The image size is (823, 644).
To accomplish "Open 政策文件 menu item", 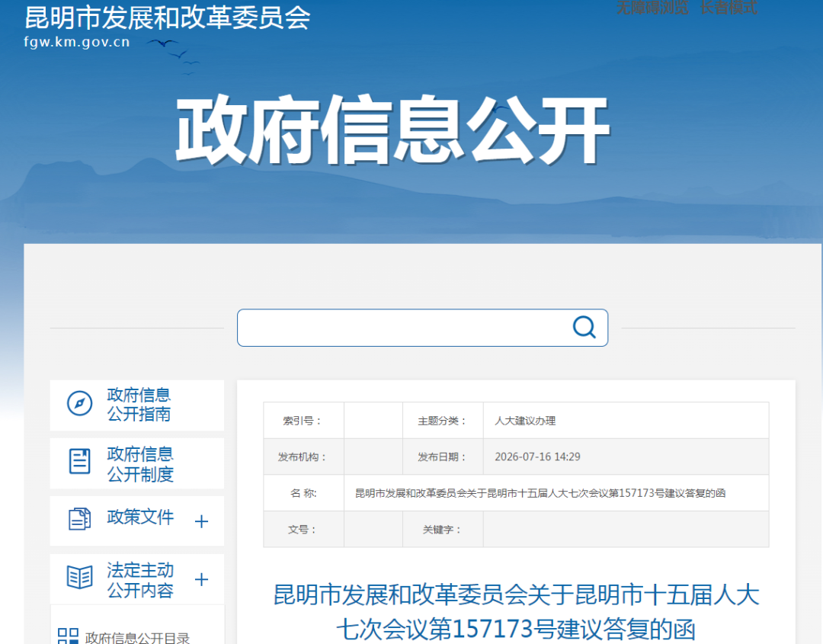I will [x=137, y=521].
